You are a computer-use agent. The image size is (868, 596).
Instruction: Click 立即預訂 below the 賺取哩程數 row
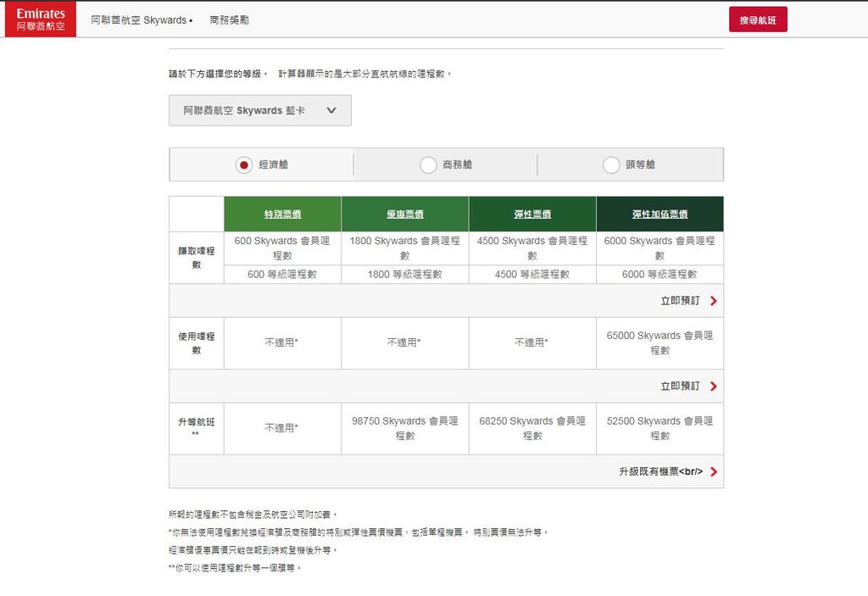(x=688, y=301)
